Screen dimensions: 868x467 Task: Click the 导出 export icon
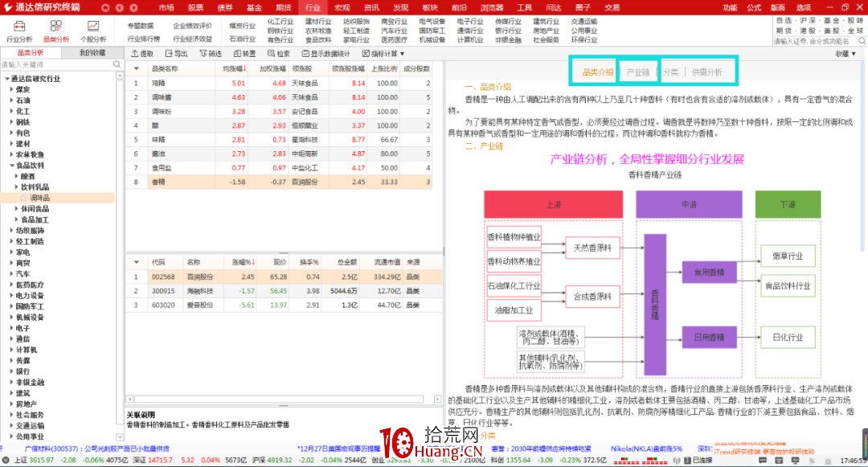169,54
